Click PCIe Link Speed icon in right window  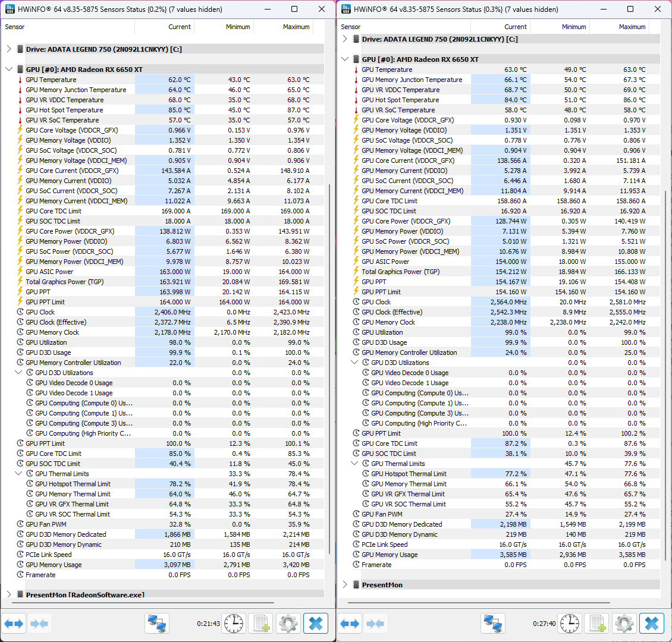click(356, 545)
